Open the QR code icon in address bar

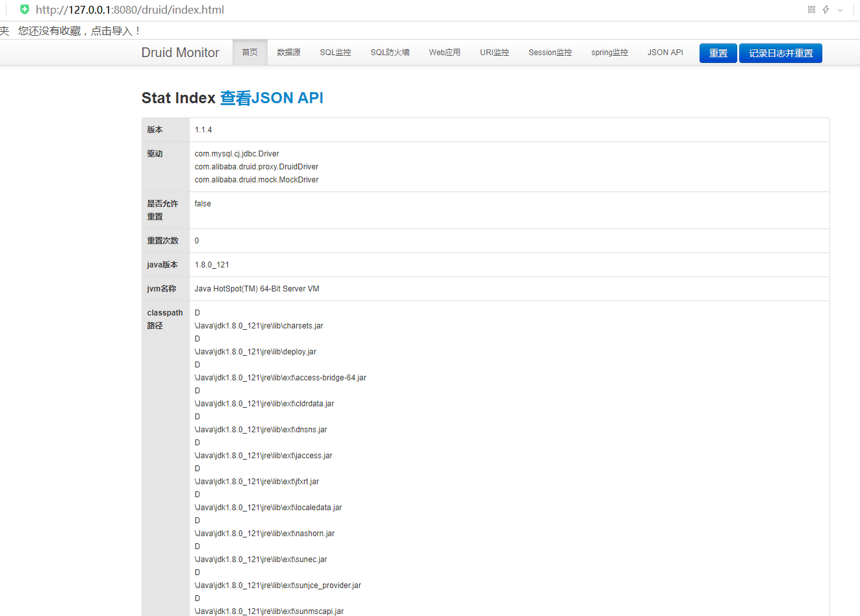[x=811, y=10]
